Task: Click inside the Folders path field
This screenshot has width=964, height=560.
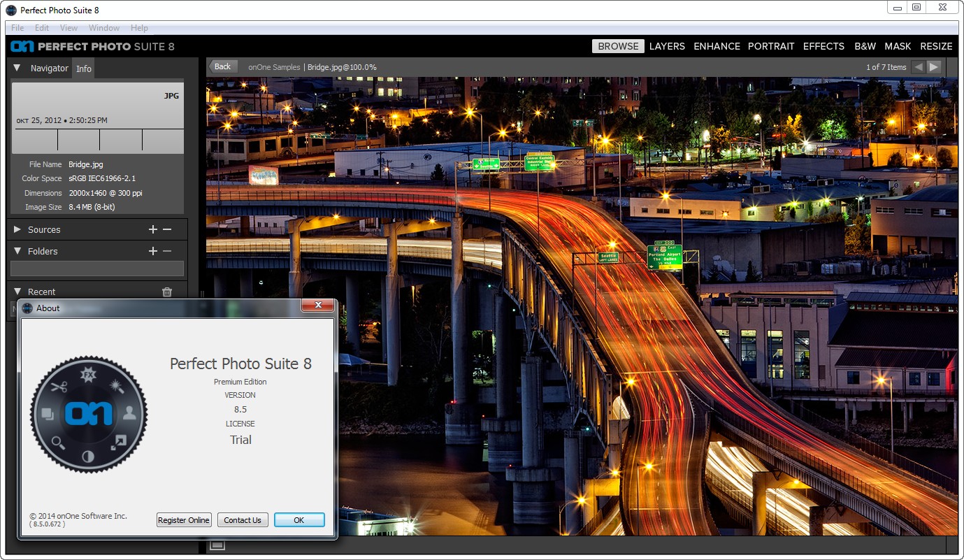Action: click(97, 268)
